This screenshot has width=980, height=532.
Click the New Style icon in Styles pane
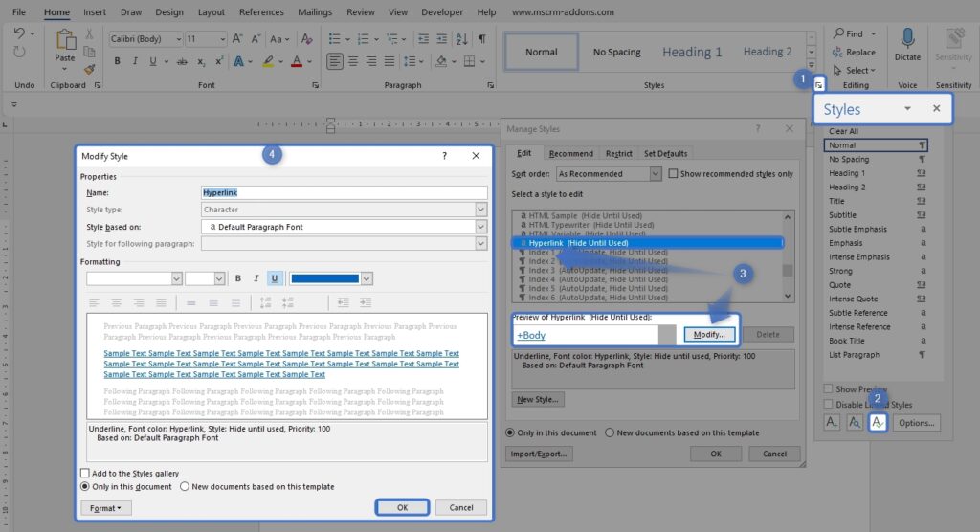832,423
